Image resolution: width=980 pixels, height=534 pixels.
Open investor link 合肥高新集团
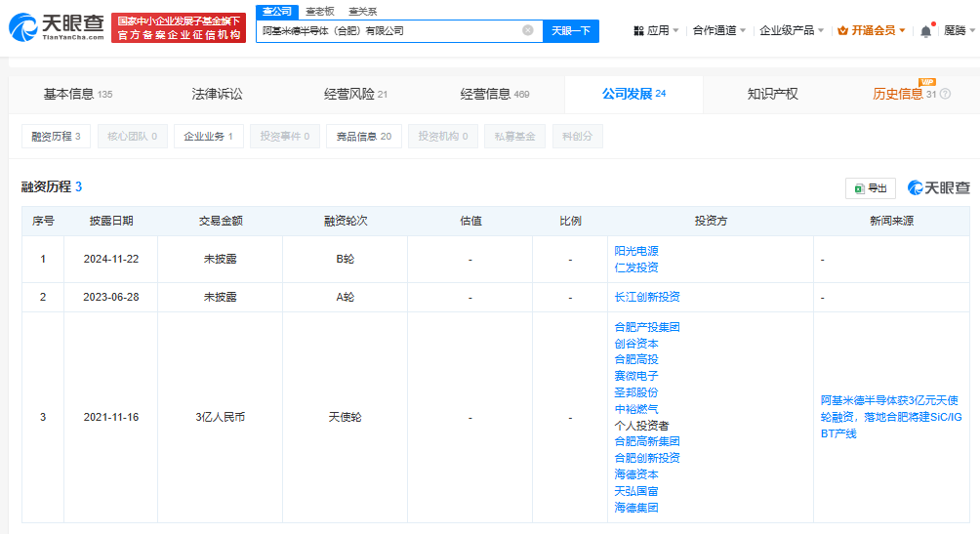point(647,441)
